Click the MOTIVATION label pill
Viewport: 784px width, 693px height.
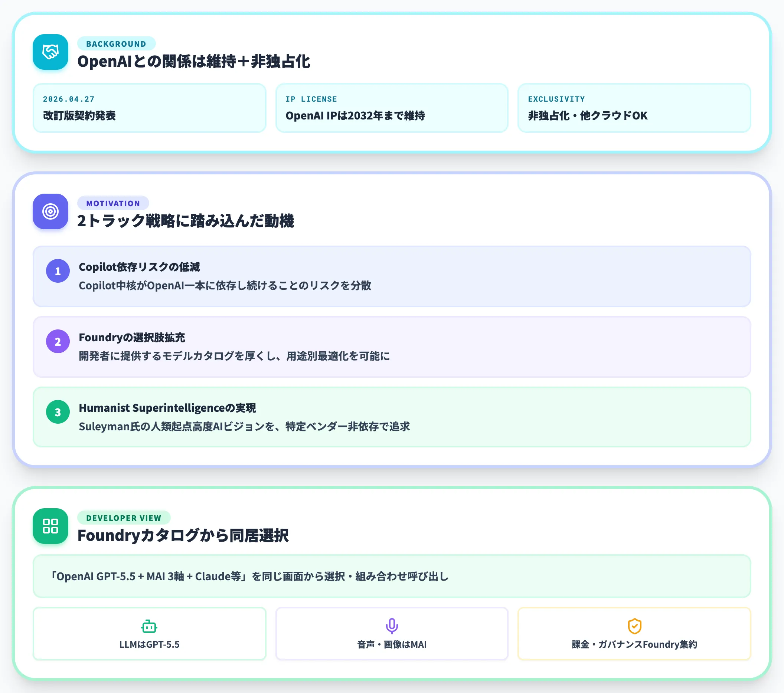(x=113, y=203)
